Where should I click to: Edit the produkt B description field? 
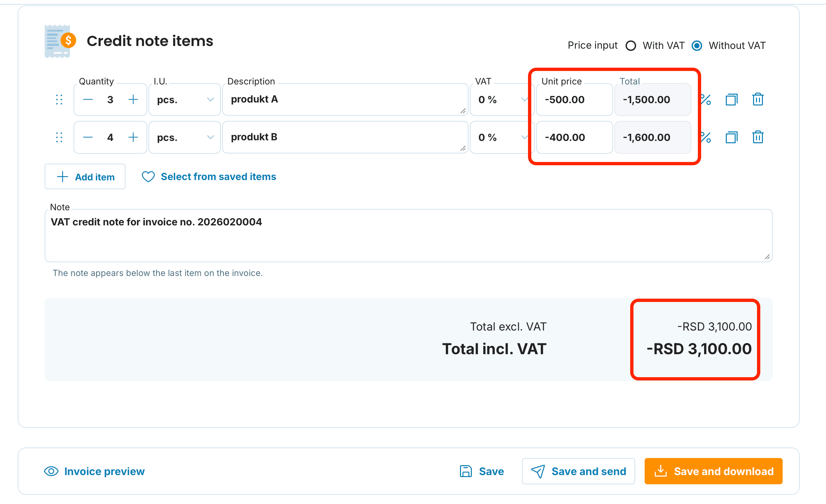point(345,137)
